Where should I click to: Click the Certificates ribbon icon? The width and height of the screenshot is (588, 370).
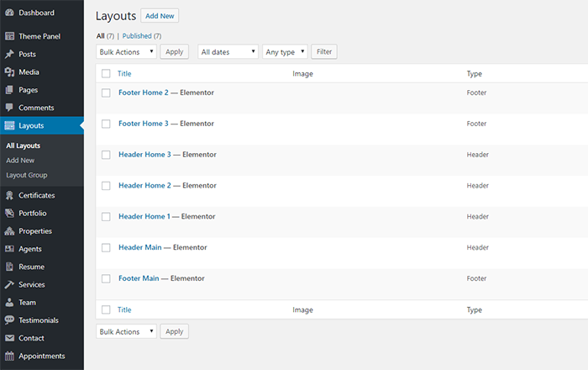point(9,195)
